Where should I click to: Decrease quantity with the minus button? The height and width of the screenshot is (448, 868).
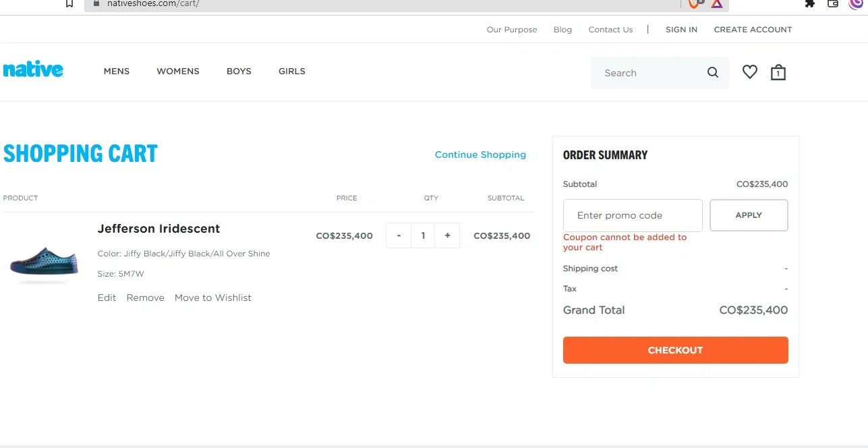(x=399, y=235)
